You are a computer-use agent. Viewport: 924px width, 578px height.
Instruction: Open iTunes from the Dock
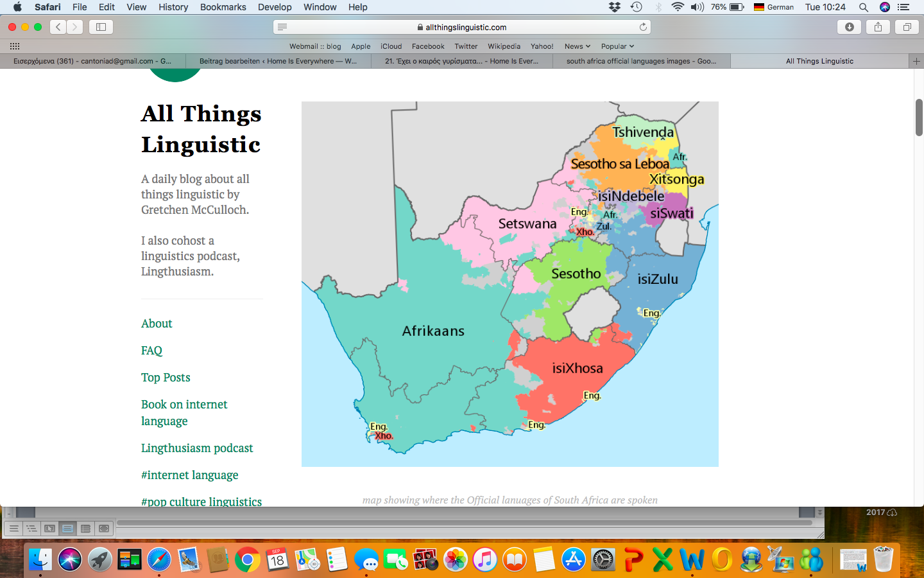(485, 559)
